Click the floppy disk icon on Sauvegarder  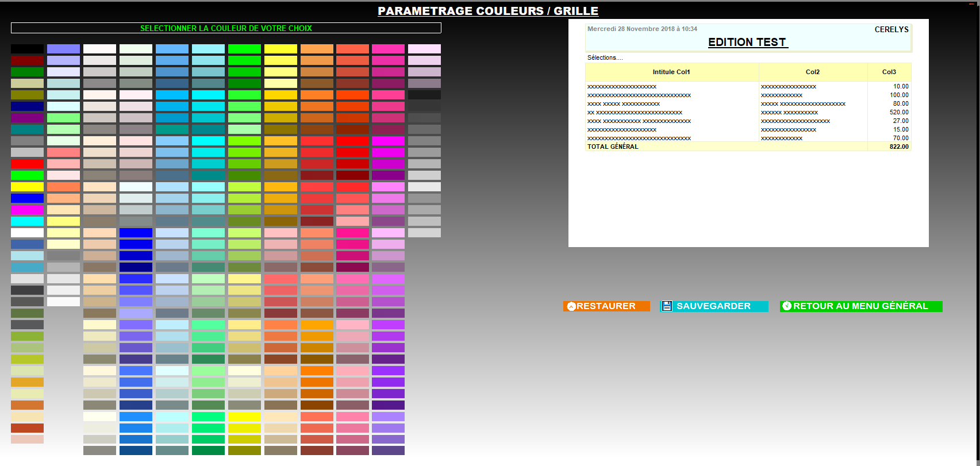(x=667, y=306)
